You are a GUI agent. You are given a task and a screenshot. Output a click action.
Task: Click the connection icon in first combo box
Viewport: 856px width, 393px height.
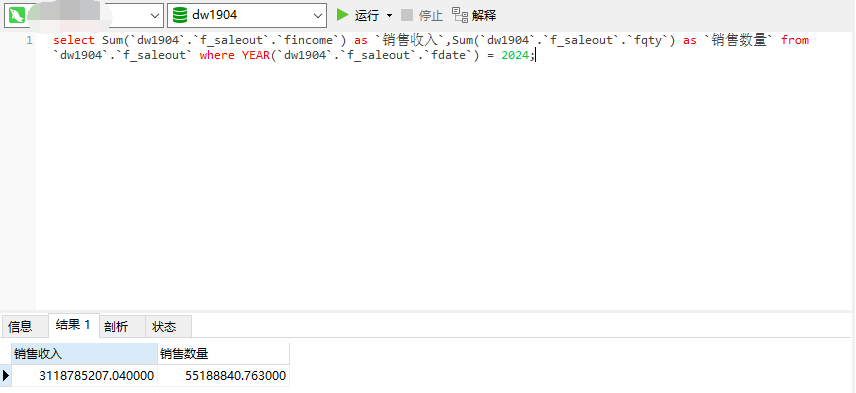point(17,15)
